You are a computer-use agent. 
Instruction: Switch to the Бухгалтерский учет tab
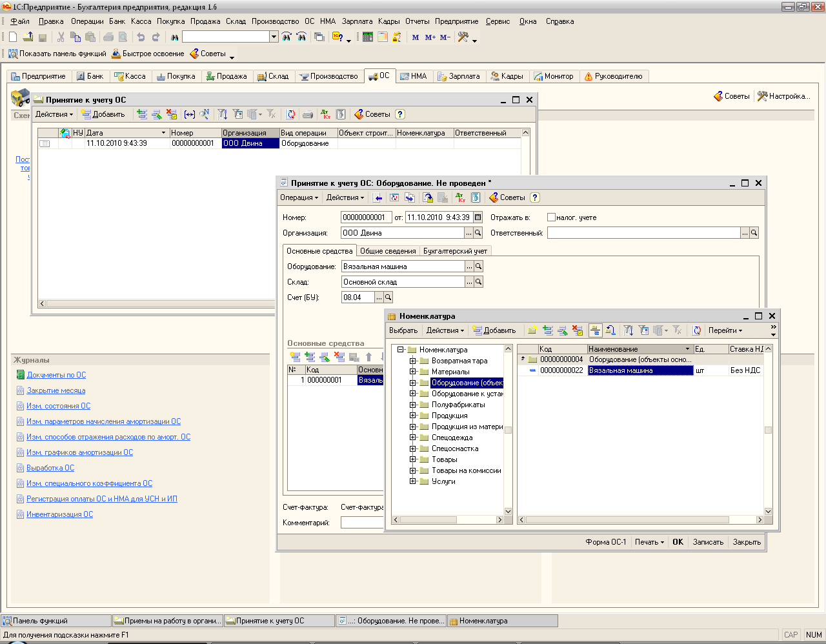[456, 251]
